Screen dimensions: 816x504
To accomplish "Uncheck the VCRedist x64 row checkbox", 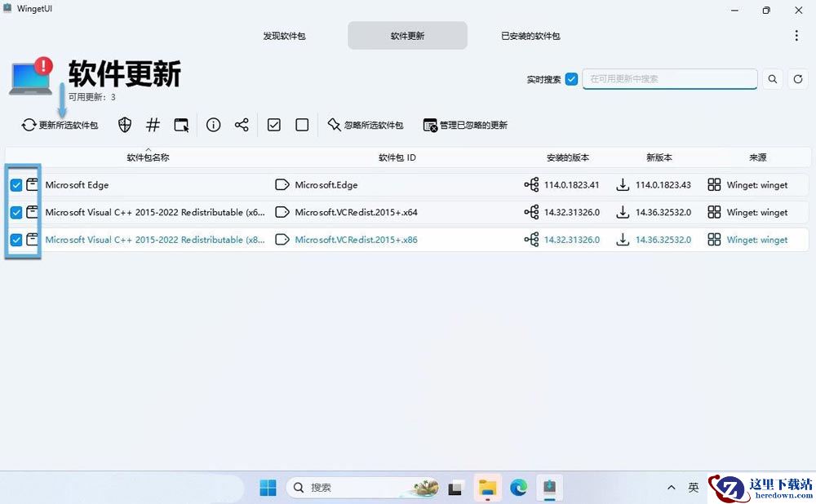I will (16, 212).
